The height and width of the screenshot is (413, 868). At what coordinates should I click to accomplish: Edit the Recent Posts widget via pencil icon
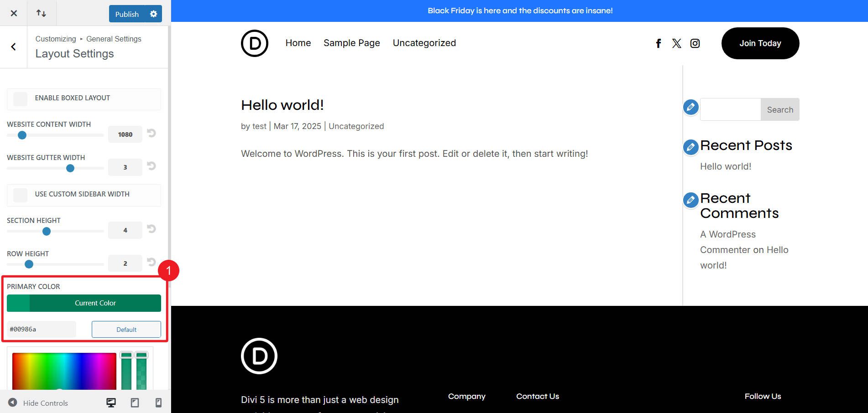click(690, 147)
